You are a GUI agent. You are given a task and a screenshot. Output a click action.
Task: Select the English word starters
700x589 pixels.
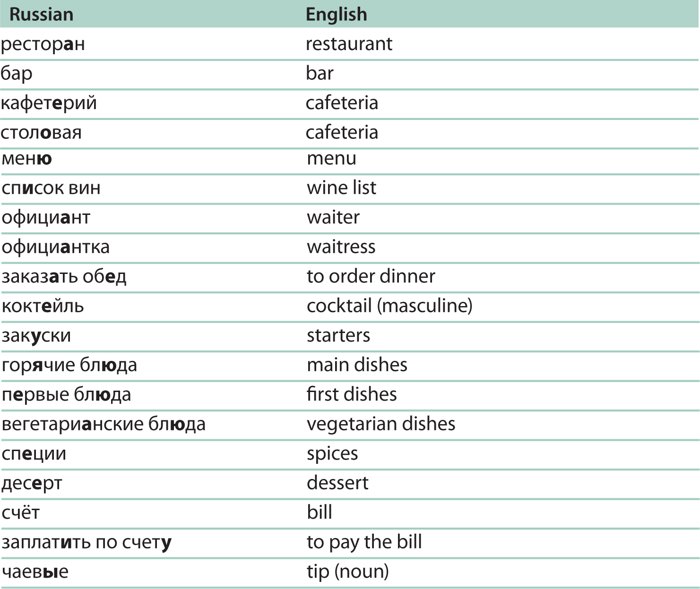point(338,335)
